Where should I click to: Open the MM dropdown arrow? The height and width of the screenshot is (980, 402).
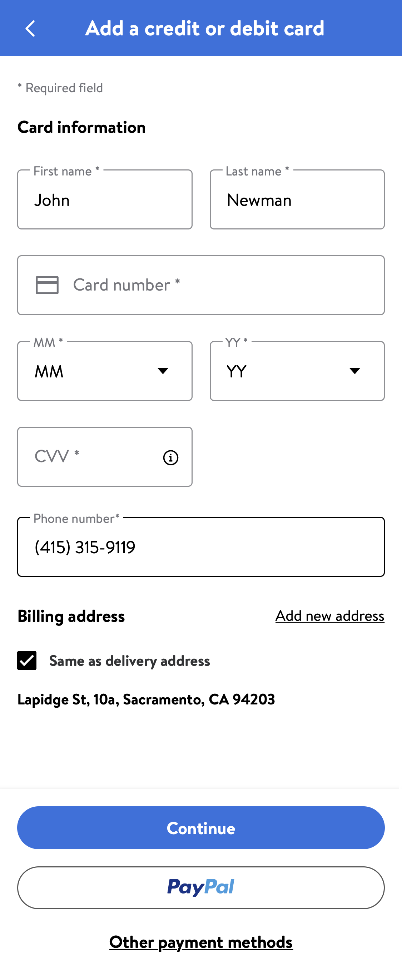(163, 371)
